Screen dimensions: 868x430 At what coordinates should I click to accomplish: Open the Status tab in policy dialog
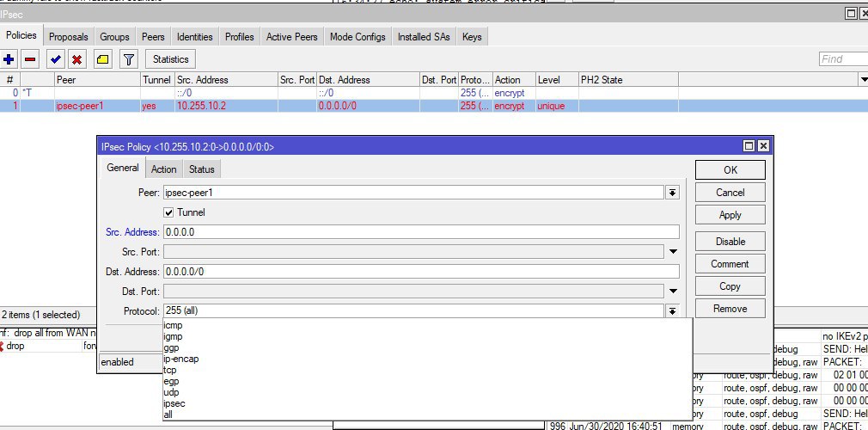click(x=201, y=169)
